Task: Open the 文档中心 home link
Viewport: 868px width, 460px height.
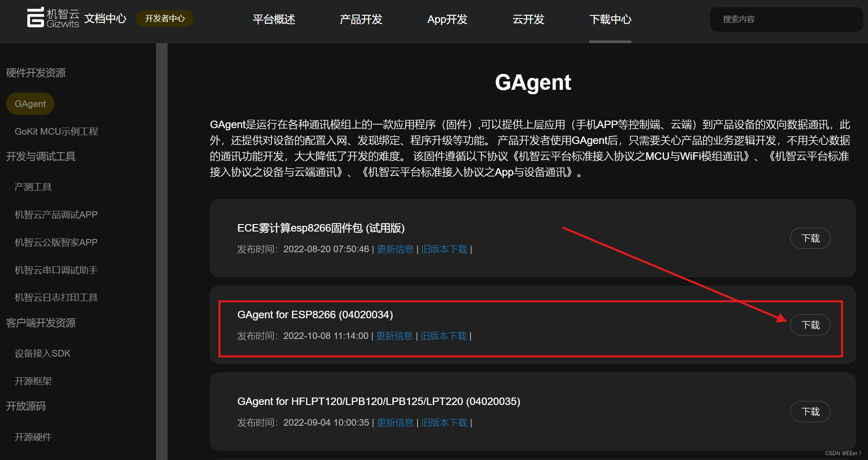Action: pyautogui.click(x=105, y=18)
